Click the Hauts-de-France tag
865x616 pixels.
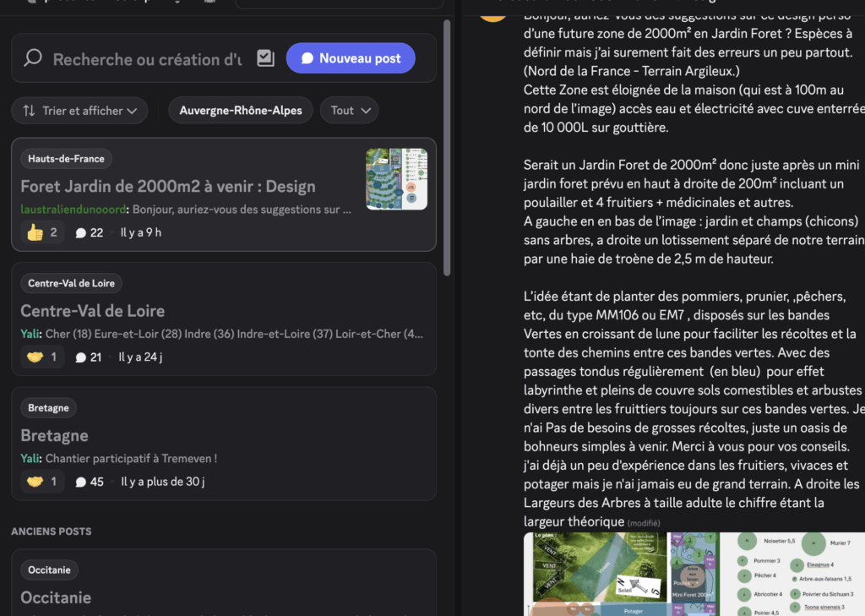pos(66,158)
